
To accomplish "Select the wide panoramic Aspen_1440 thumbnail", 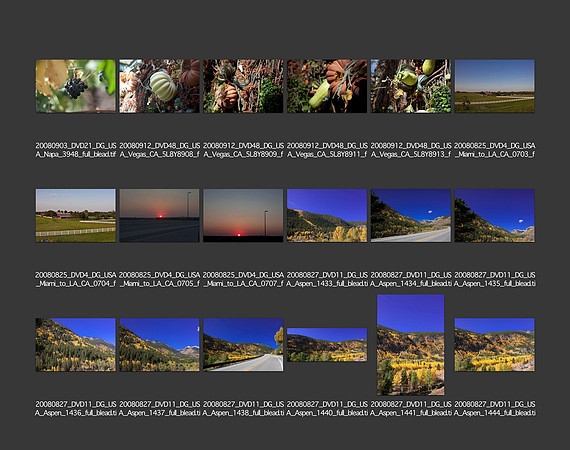I will pyautogui.click(x=327, y=345).
